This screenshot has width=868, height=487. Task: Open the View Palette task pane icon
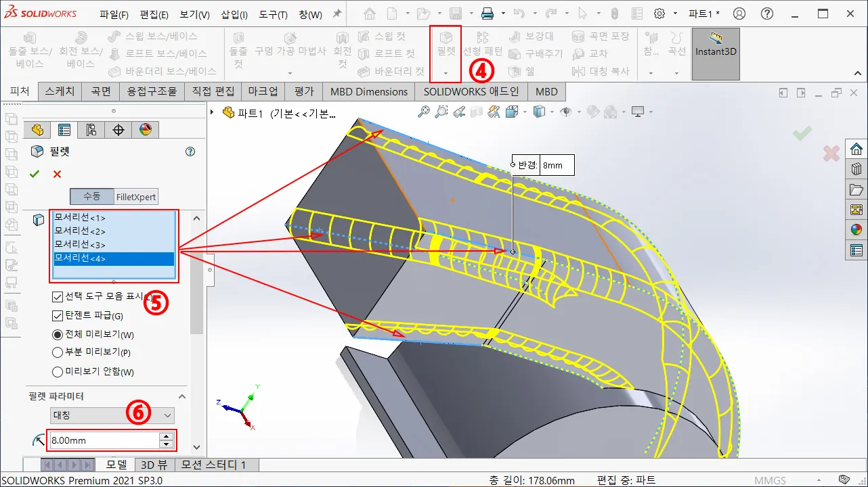coord(856,210)
